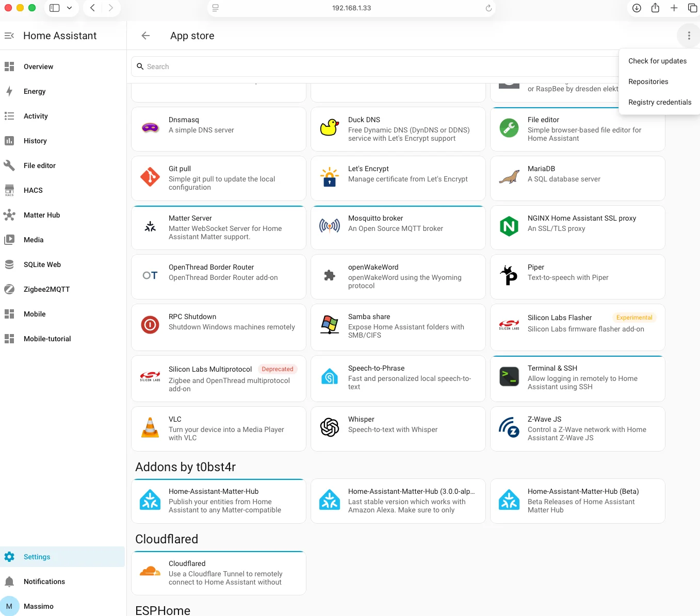
Task: Select Check for updates
Action: (657, 61)
